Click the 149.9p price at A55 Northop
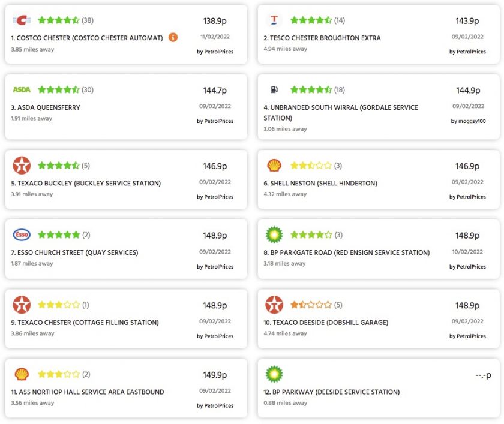 215,375
